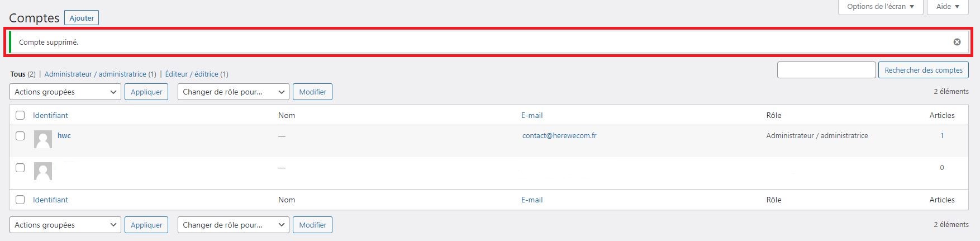This screenshot has width=980, height=241.
Task: Click the second user's avatar image
Action: point(43,171)
